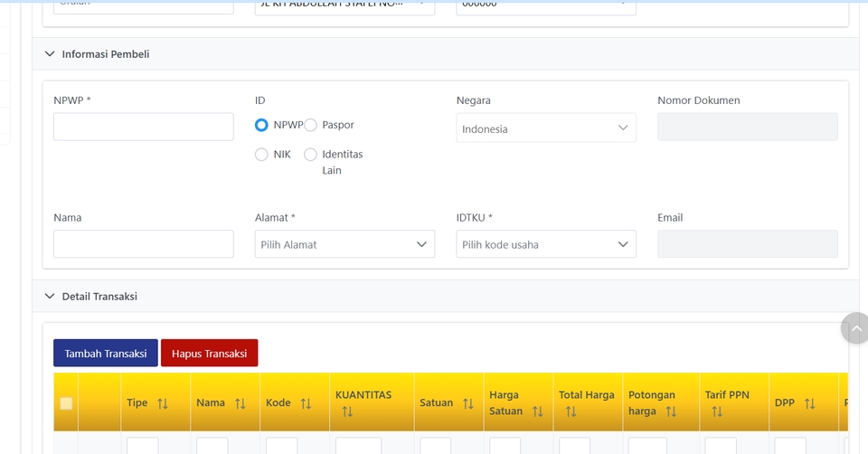Sort by the Nama column icon
Screen dimensions: 868x454
[x=241, y=403]
